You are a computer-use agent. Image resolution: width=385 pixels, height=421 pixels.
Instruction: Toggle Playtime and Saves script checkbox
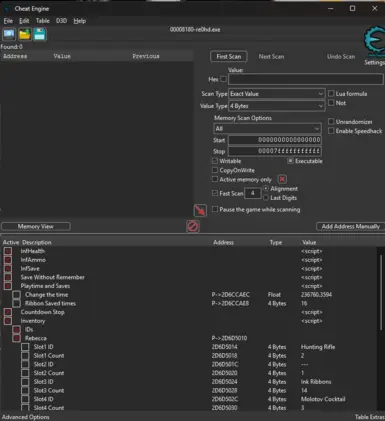point(8,286)
